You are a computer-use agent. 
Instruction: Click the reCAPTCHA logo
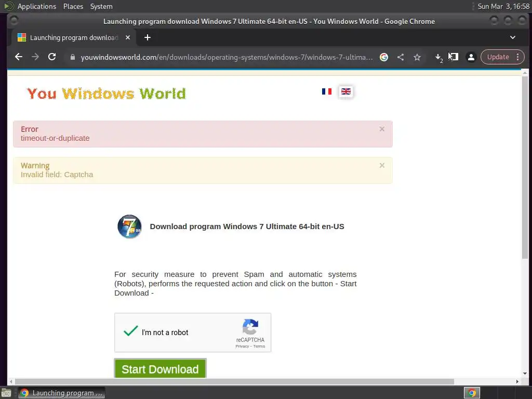250,327
